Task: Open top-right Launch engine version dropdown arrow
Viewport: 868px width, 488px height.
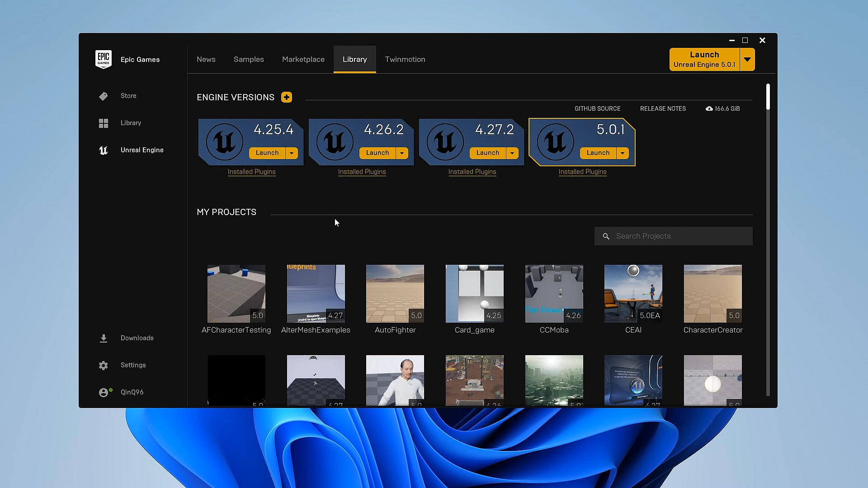Action: [747, 60]
